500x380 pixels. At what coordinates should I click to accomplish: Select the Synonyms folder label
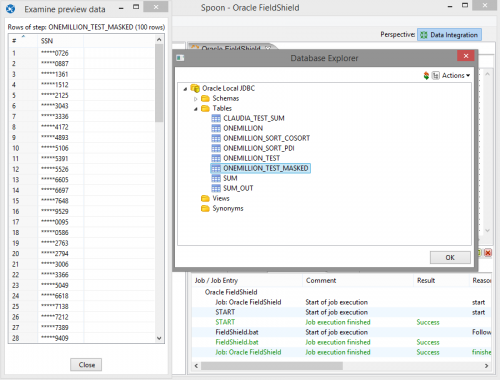pyautogui.click(x=228, y=208)
